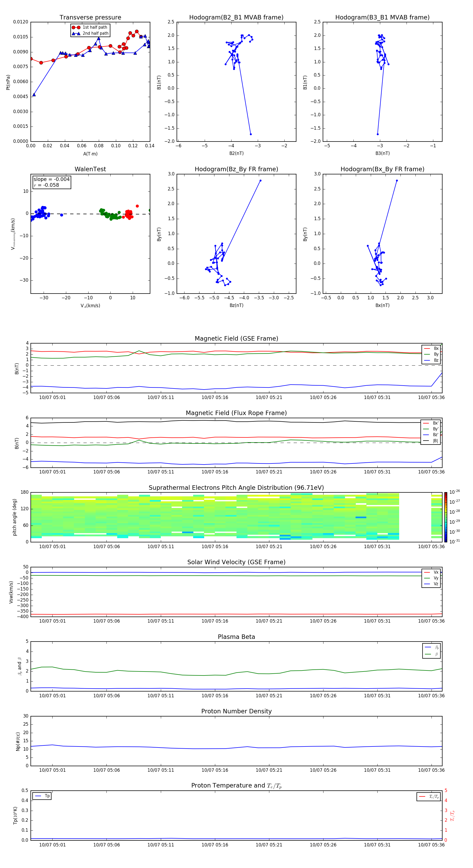Click the V_A(km/s) x-axis label in WalenTest
The width and height of the screenshot is (473, 868).
pos(90,306)
